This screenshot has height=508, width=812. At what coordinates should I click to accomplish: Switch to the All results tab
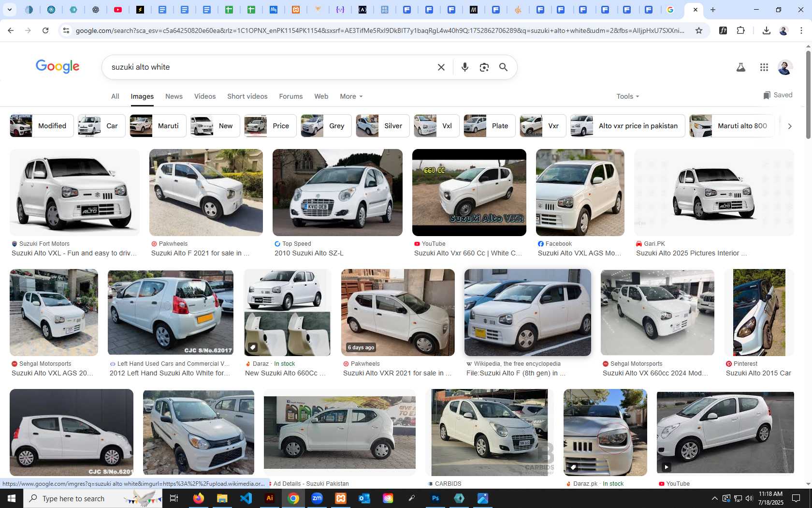pyautogui.click(x=115, y=96)
